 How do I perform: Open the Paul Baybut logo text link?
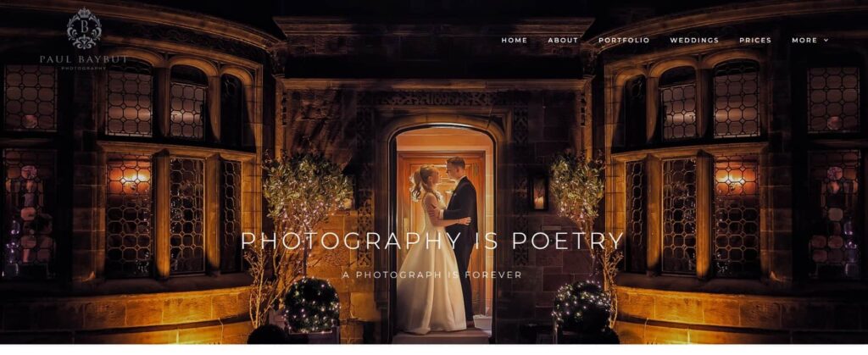(x=84, y=58)
